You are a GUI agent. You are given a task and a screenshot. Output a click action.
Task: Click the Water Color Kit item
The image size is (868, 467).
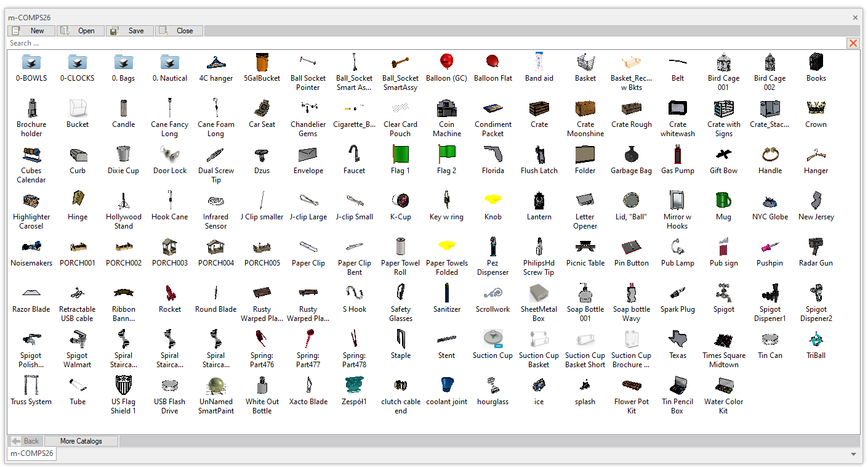723,386
